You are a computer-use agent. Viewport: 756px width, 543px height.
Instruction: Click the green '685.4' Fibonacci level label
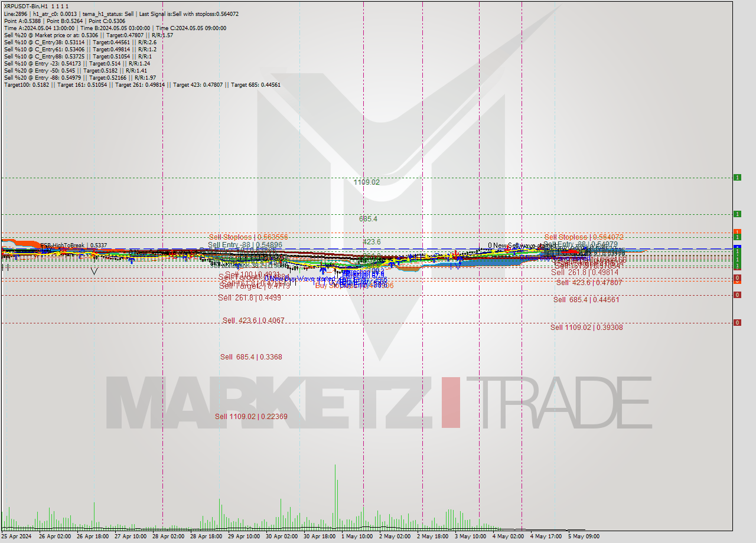point(368,218)
